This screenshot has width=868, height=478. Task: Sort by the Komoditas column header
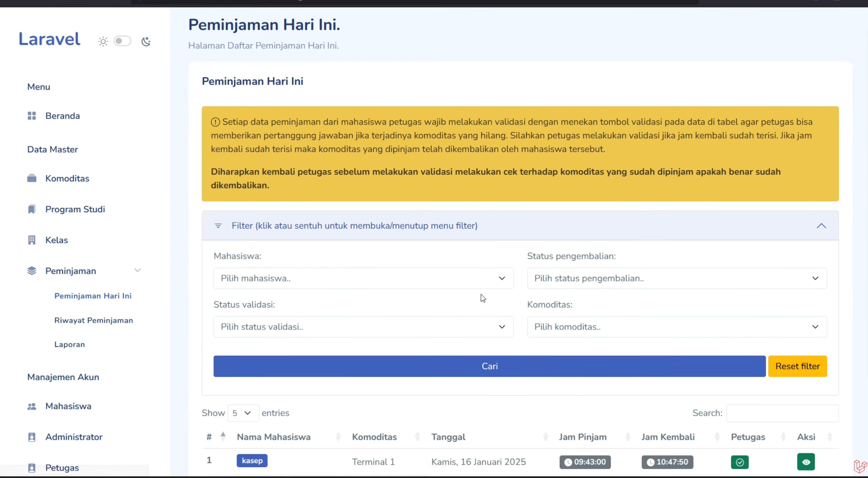tap(386, 437)
